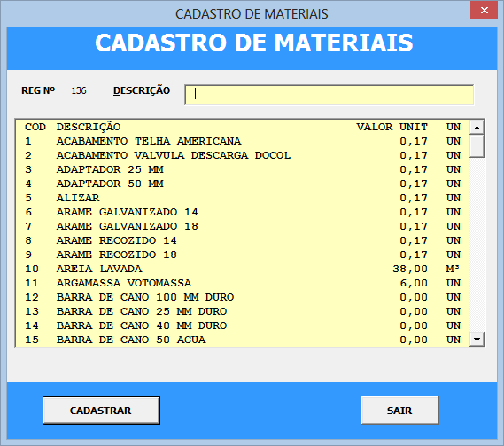Select ARAME GALVANIZADO 18 entry
This screenshot has height=446, width=504.
pos(243,226)
